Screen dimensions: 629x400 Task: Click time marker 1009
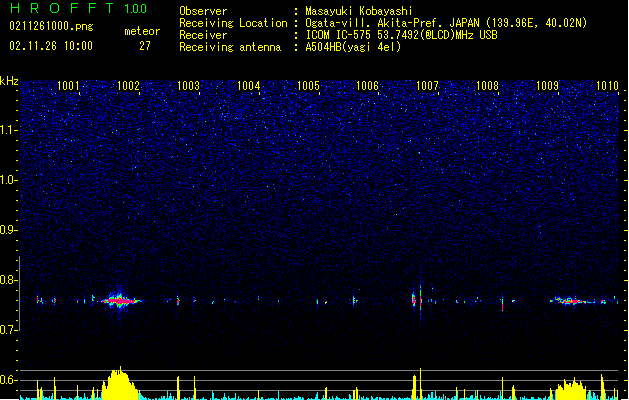pos(548,86)
